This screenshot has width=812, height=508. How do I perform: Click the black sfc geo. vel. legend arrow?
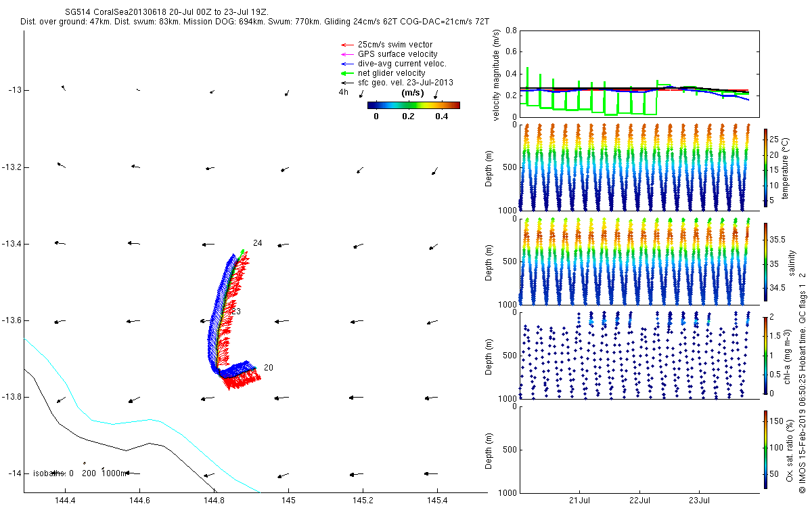(x=347, y=83)
